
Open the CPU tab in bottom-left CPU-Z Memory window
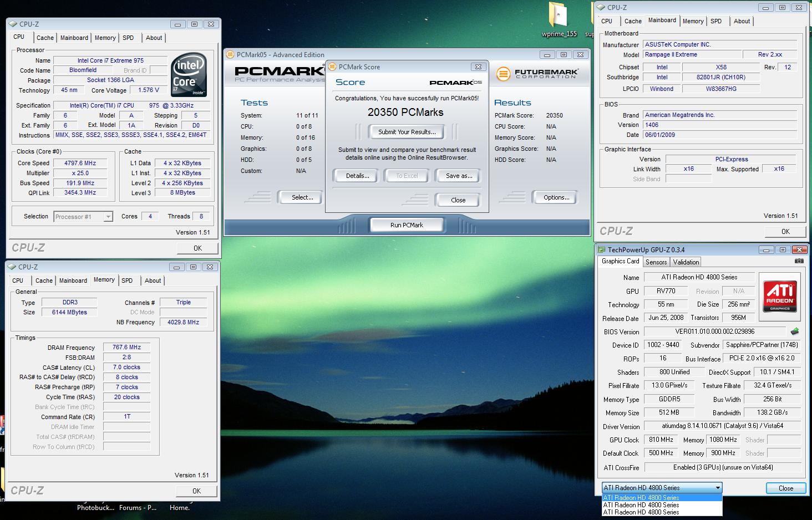[x=18, y=281]
